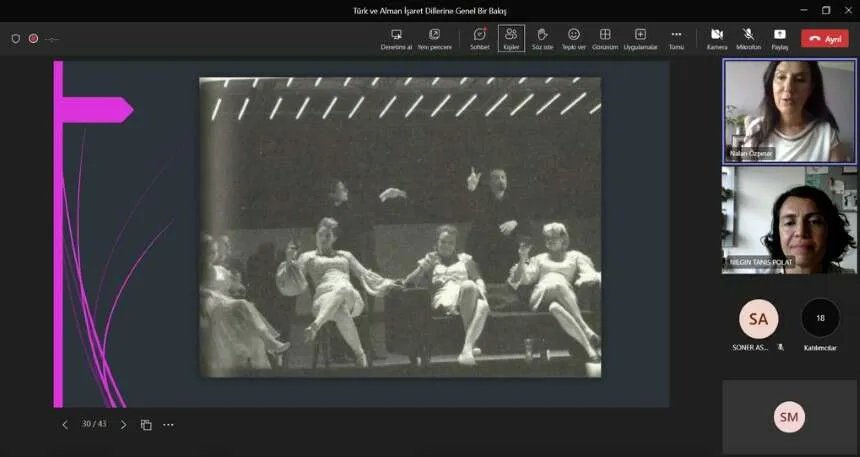The image size is (860, 457).
Task: Open the Sohbet chat panel
Action: (x=479, y=35)
